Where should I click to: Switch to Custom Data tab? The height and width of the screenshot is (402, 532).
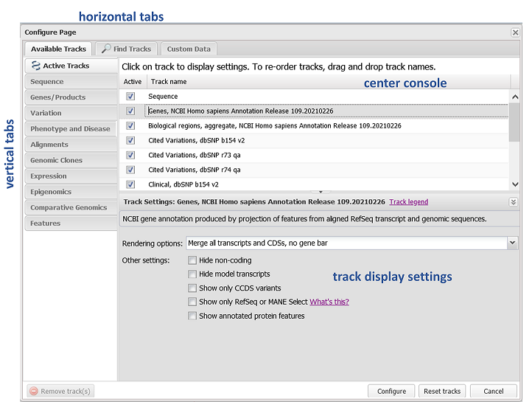coord(189,49)
